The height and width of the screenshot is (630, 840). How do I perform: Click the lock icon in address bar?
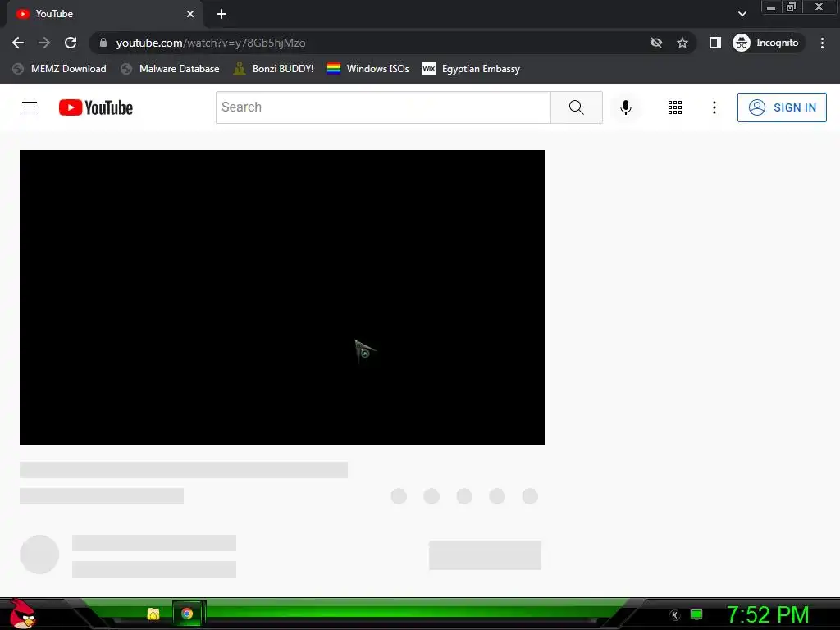point(103,43)
